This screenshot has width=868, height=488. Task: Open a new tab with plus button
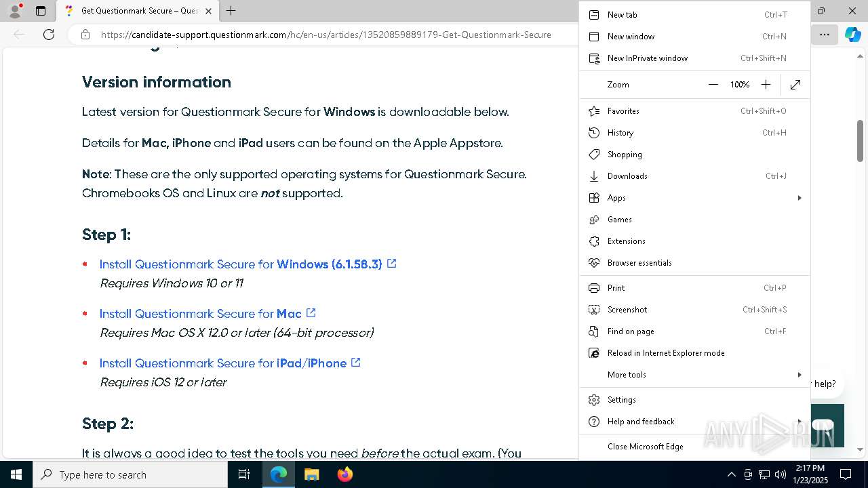[231, 11]
